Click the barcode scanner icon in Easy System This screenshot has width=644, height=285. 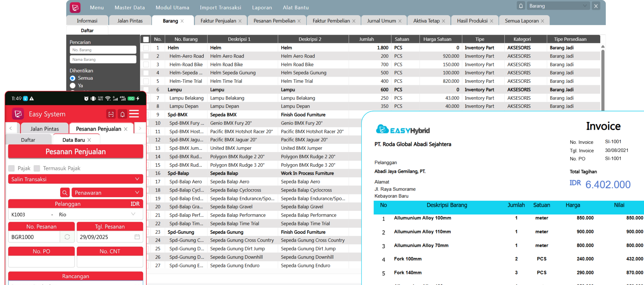click(111, 114)
